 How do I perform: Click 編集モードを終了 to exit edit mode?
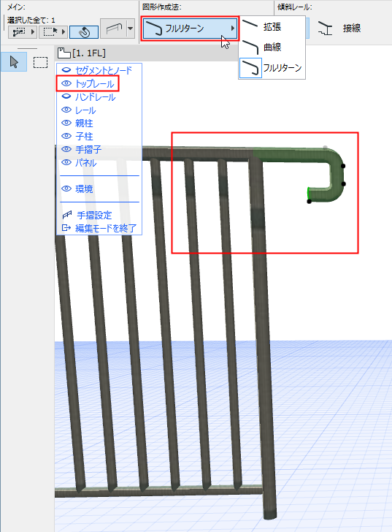(x=106, y=228)
